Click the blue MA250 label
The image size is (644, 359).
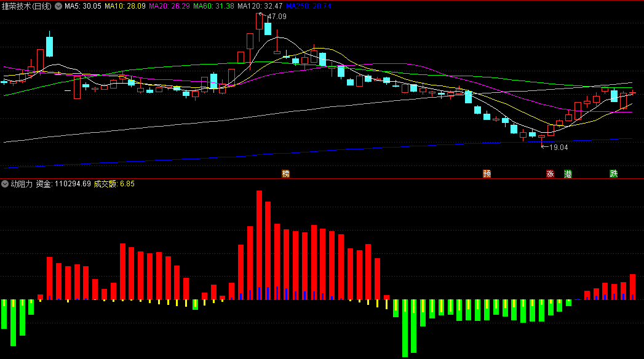[308, 6]
